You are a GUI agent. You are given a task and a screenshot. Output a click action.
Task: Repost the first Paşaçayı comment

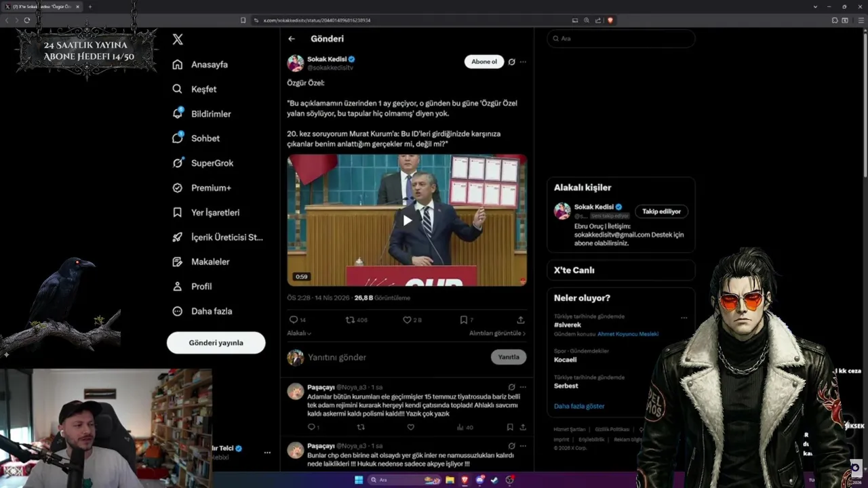click(x=361, y=427)
